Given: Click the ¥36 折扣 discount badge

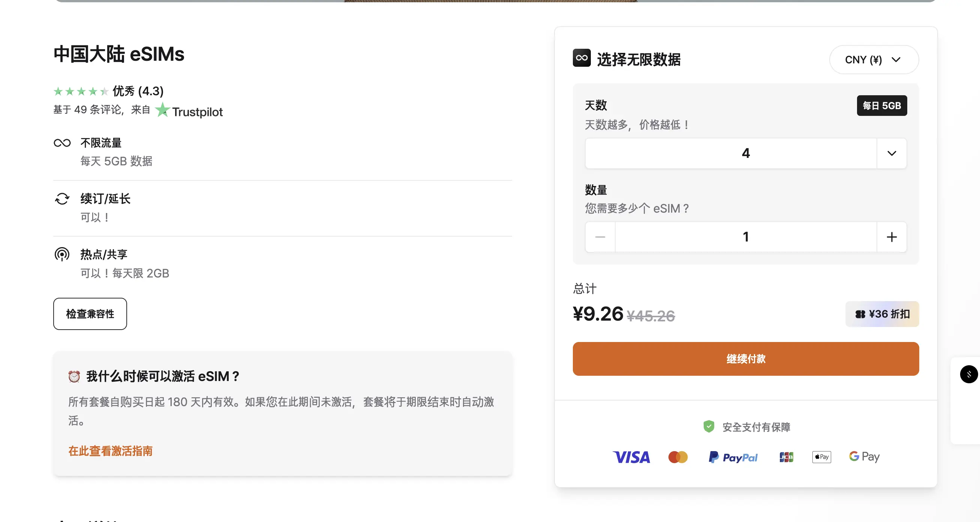Looking at the screenshot, I should pyautogui.click(x=882, y=314).
